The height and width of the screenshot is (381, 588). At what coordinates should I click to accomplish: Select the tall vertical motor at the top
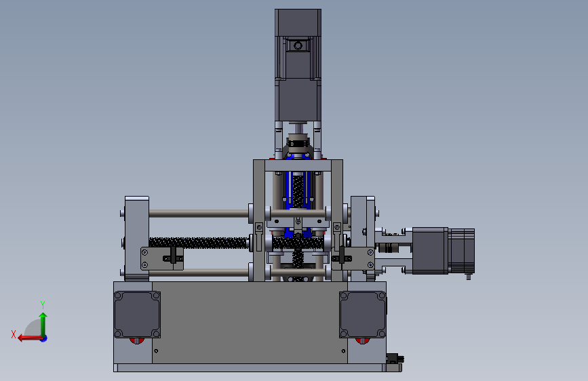[298, 65]
